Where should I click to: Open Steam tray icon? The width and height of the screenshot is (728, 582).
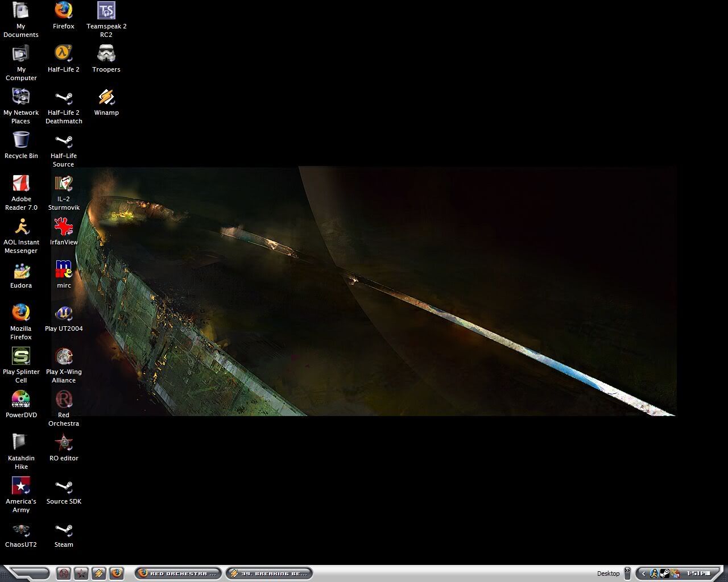click(664, 573)
